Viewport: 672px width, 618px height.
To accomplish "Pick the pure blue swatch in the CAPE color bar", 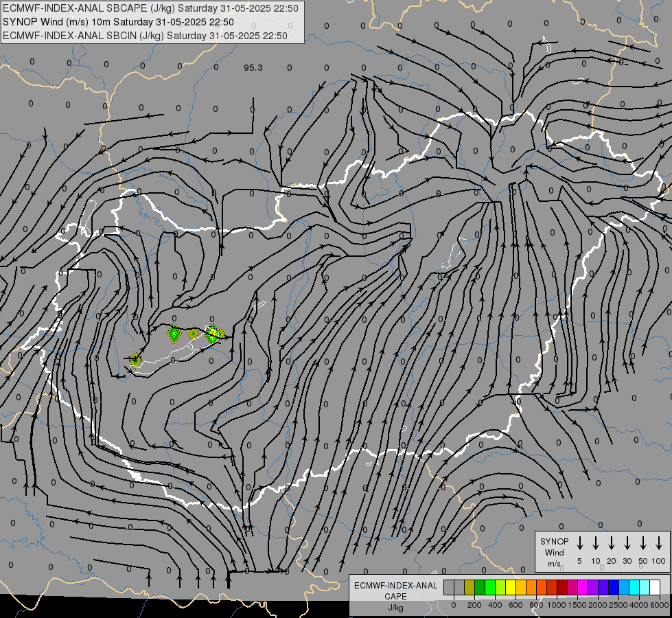I will click(x=614, y=587).
